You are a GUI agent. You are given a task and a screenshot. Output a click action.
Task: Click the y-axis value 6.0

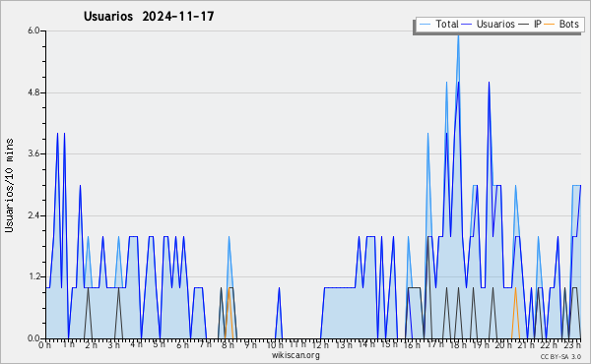click(33, 30)
